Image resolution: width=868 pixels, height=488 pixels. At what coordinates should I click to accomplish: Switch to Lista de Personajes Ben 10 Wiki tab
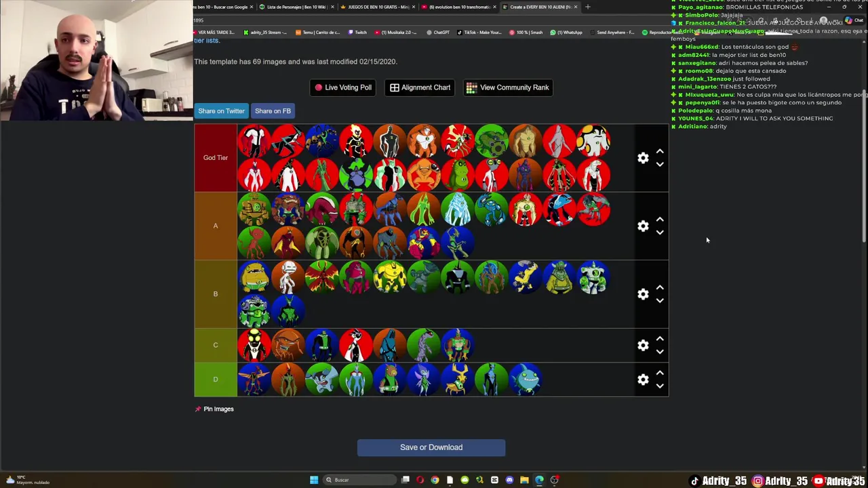296,7
